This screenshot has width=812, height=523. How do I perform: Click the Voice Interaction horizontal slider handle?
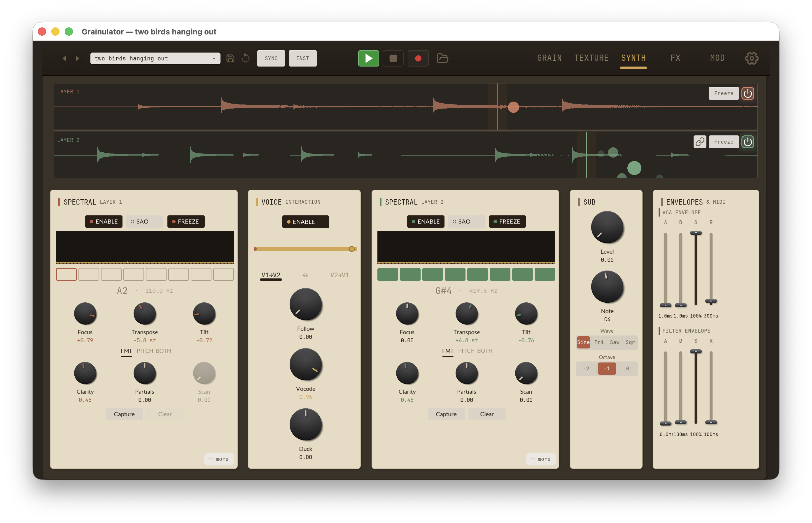(x=352, y=249)
